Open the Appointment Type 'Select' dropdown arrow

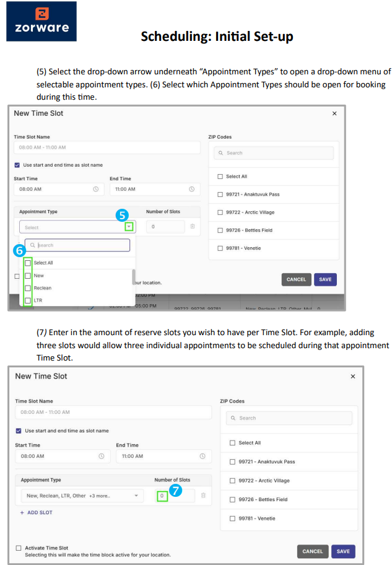(x=129, y=227)
